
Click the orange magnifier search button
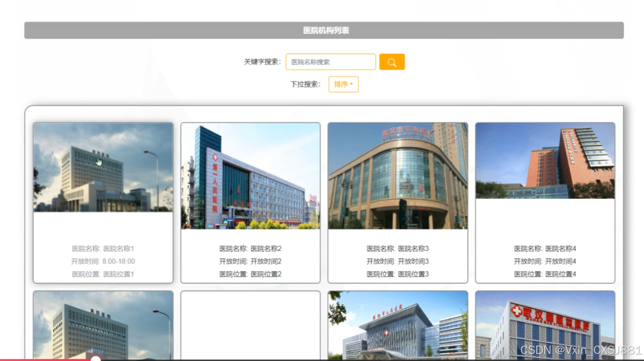[392, 62]
